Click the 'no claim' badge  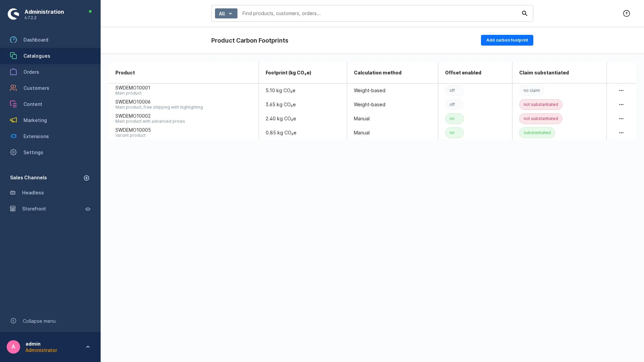[532, 90]
